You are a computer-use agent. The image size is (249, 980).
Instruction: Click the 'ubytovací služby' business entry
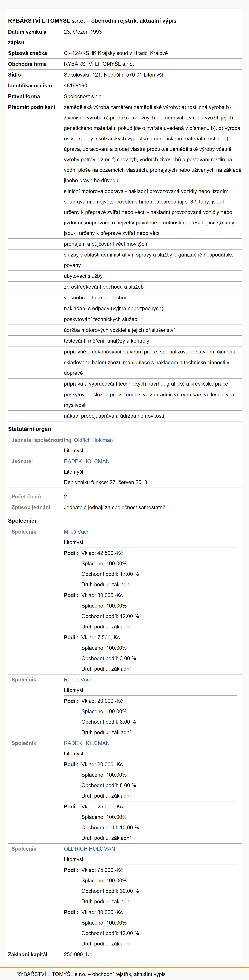point(83,276)
